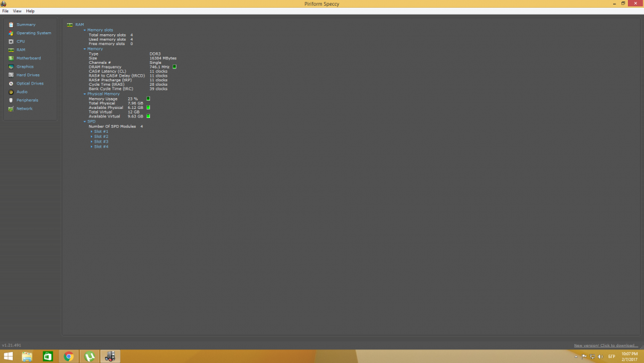Open network status tray icon
This screenshot has height=363, width=644.
pos(592,357)
